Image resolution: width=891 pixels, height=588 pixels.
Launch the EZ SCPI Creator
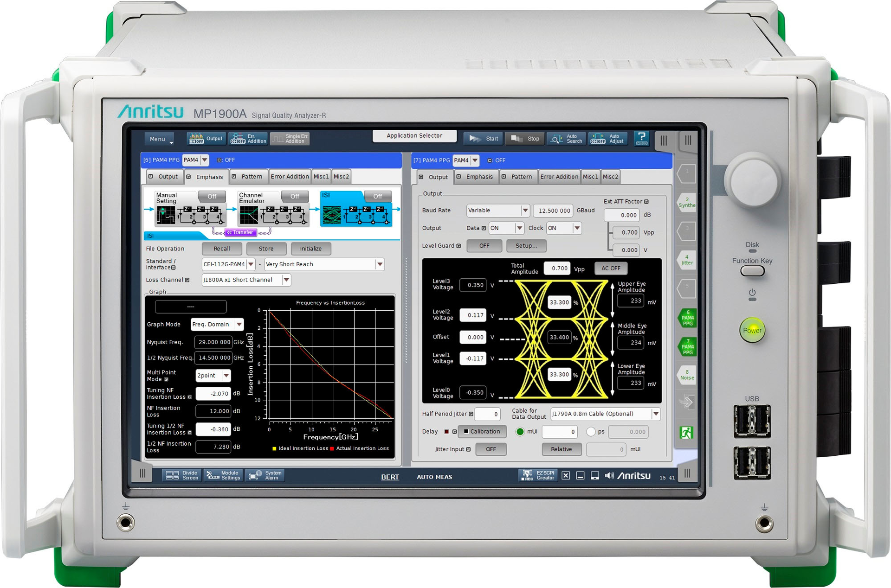coord(538,475)
